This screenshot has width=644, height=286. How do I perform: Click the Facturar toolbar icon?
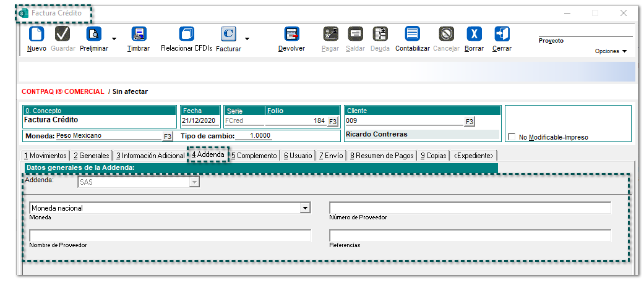click(228, 34)
